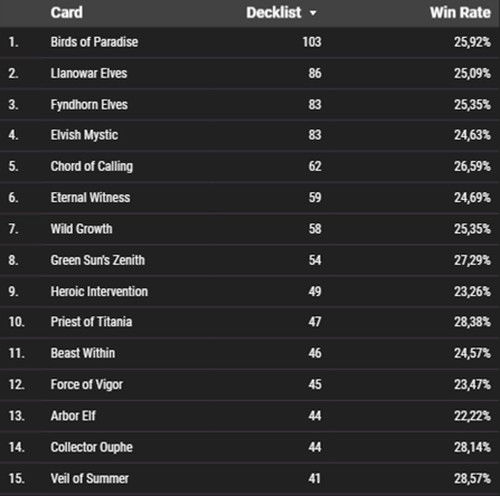Screen dimensions: 500x496
Task: Sort table by Card column header
Action: coord(67,13)
